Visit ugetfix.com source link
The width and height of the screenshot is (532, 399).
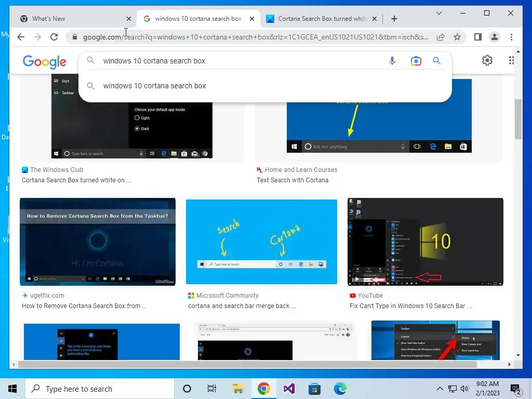click(43, 296)
